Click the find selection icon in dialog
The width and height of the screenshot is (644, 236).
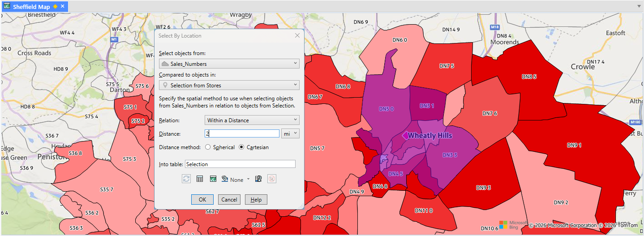coord(258,179)
